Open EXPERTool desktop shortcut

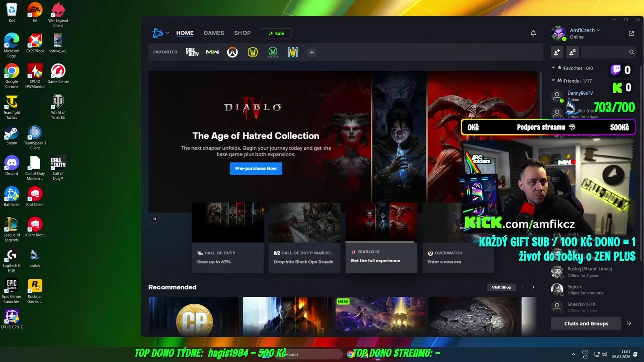coord(35,43)
